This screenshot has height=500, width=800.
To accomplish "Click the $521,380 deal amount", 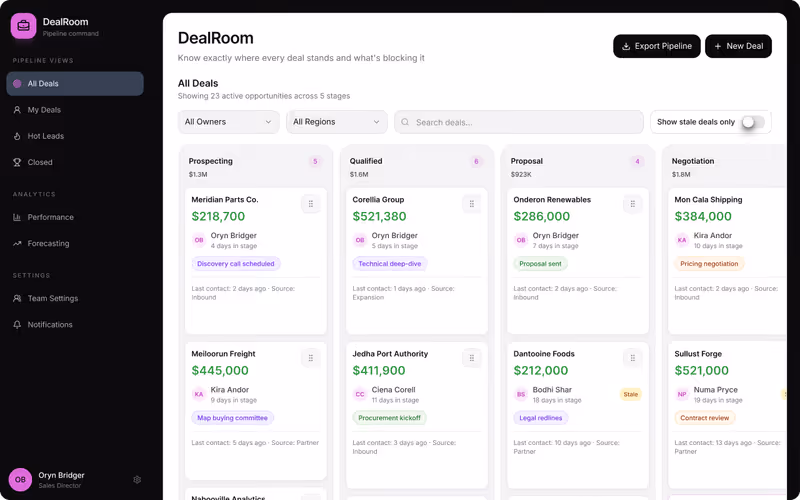I will coord(380,216).
